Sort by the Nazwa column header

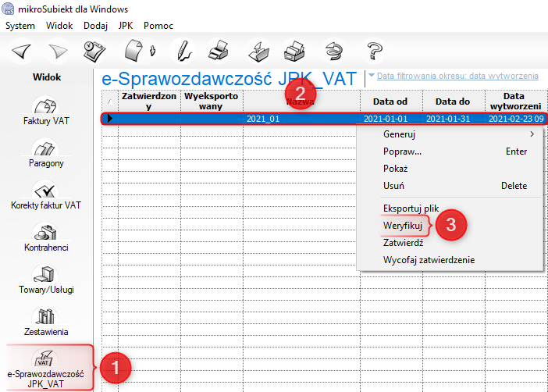301,101
